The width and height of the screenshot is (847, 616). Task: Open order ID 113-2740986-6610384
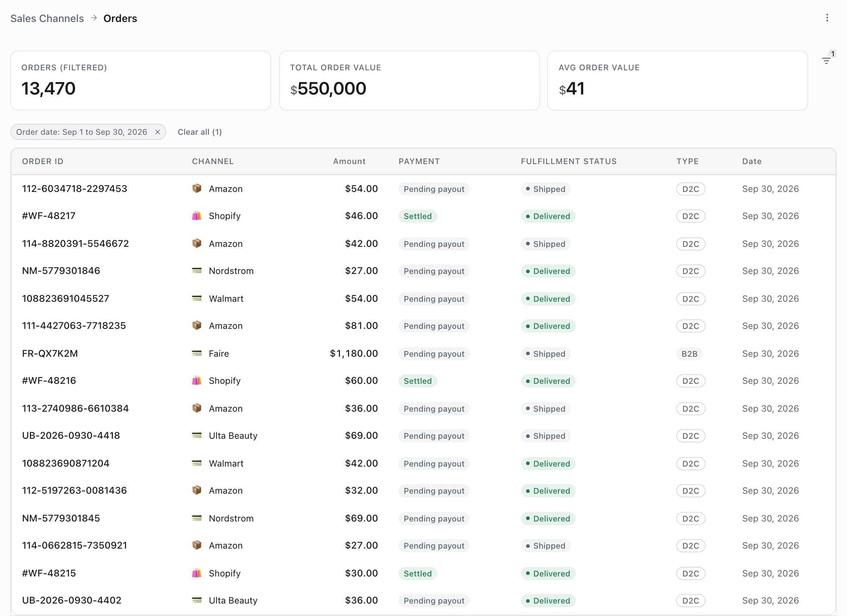[75, 408]
